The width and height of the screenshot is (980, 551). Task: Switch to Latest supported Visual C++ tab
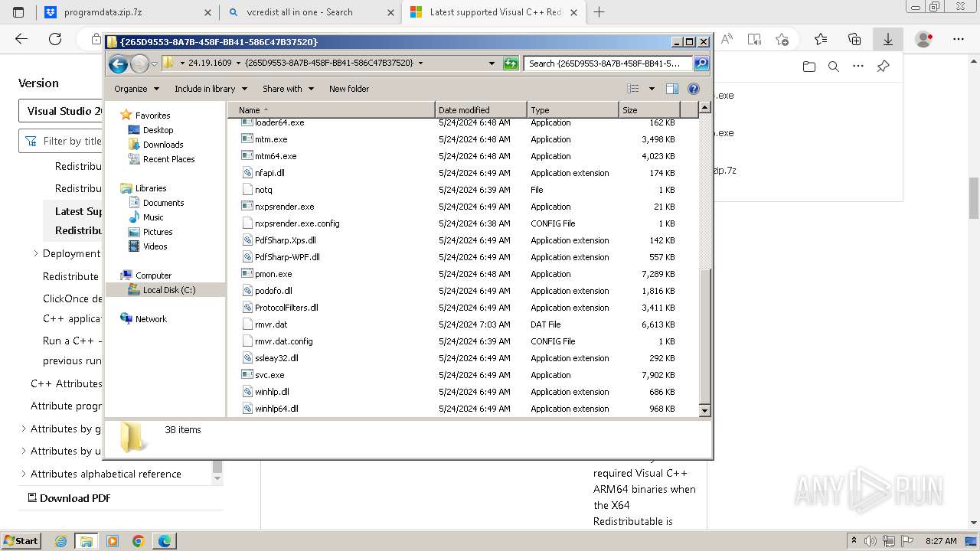pos(493,12)
